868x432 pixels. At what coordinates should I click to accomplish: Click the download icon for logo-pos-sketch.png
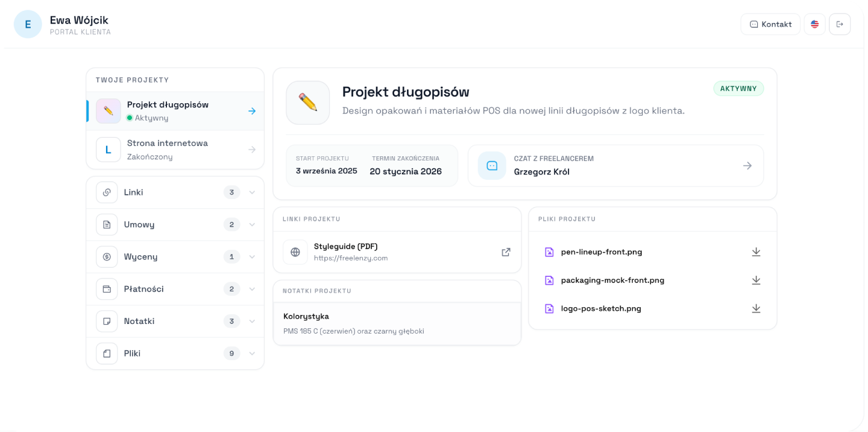pyautogui.click(x=756, y=308)
